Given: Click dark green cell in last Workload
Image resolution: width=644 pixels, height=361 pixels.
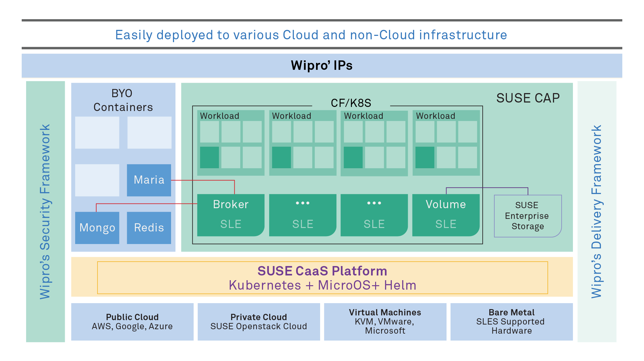Looking at the screenshot, I should click(x=425, y=157).
